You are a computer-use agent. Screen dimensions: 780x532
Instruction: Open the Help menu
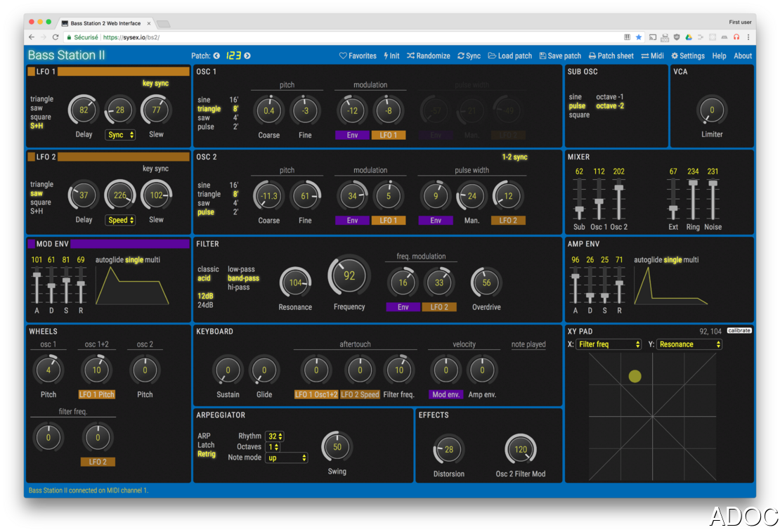click(719, 56)
